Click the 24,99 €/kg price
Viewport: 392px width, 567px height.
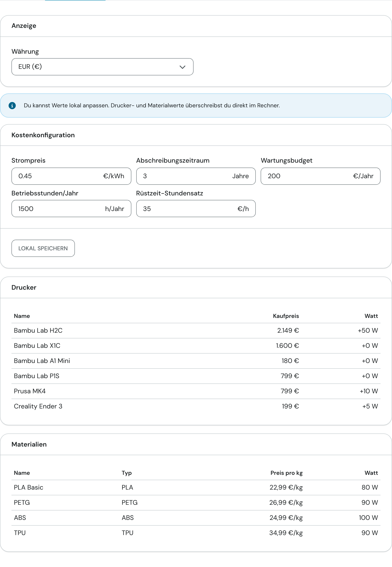coord(286,518)
